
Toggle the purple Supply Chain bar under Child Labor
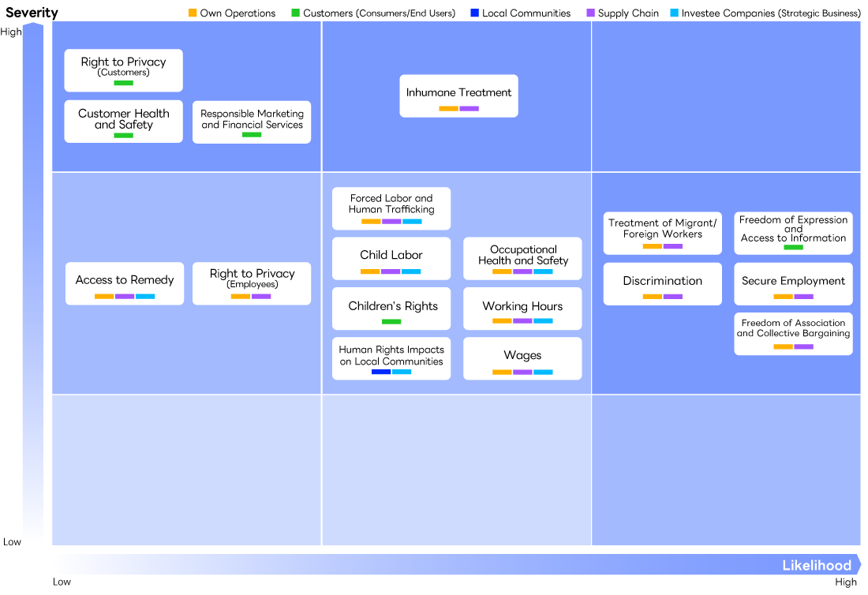pos(391,271)
